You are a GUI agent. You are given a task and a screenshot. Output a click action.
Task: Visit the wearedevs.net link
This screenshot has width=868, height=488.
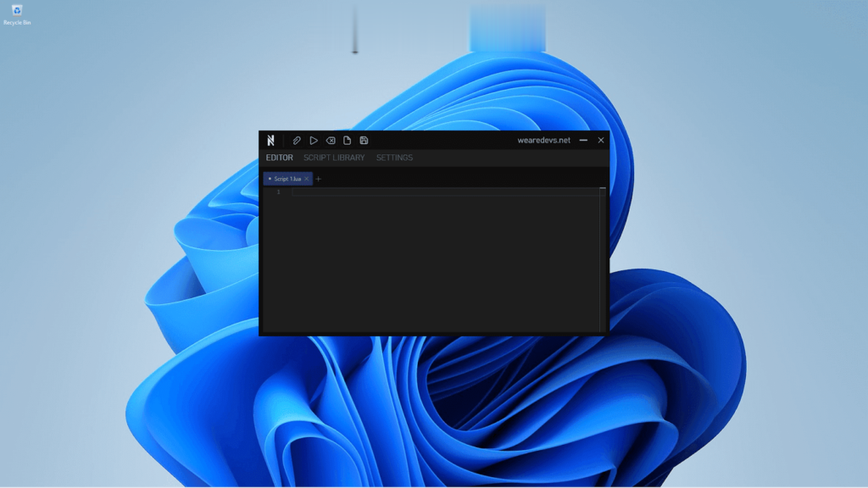(x=543, y=141)
